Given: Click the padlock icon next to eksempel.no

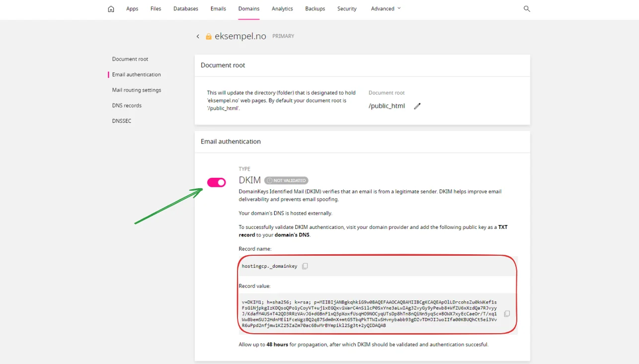Looking at the screenshot, I should pos(209,36).
